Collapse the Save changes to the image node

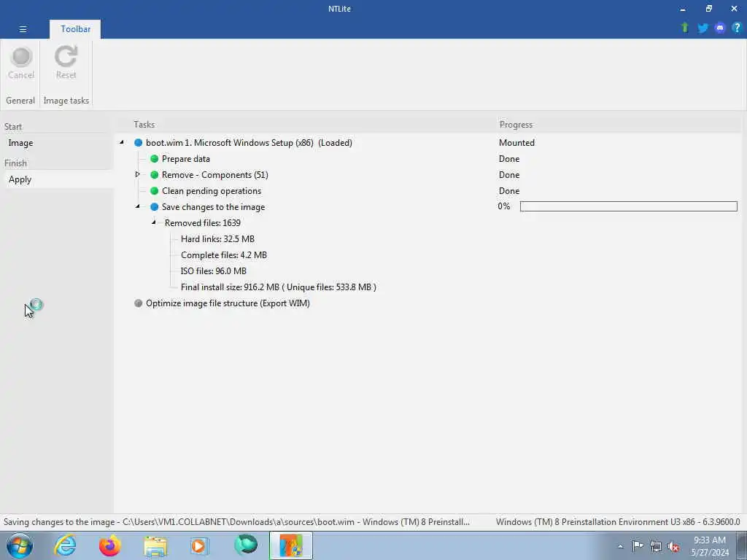pyautogui.click(x=138, y=206)
